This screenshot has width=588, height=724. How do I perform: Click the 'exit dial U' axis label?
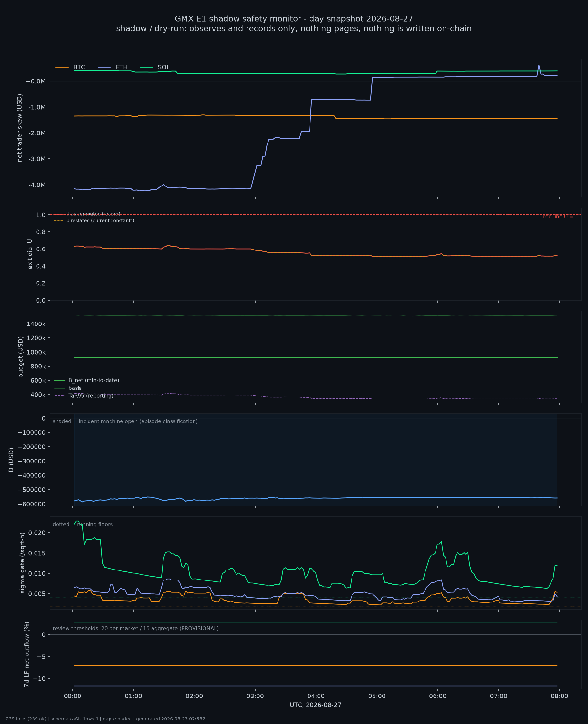click(x=30, y=254)
